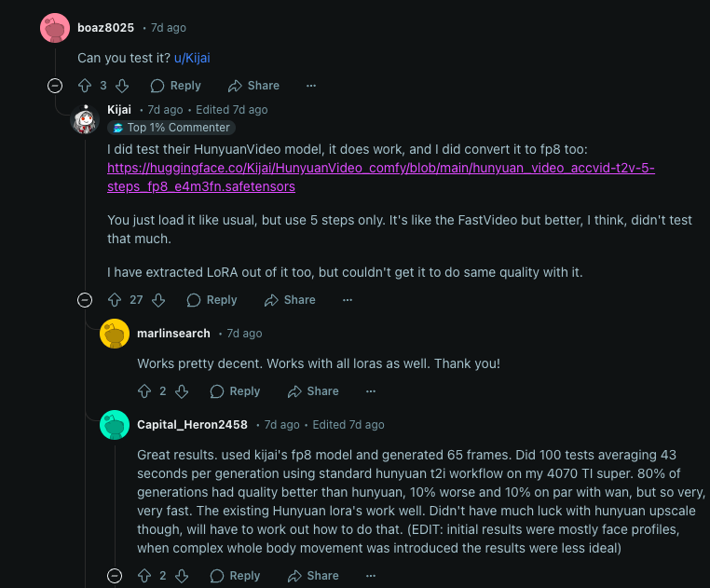Reply to Kijai's comment
Viewport: 710px width, 588px height.
[x=212, y=300]
